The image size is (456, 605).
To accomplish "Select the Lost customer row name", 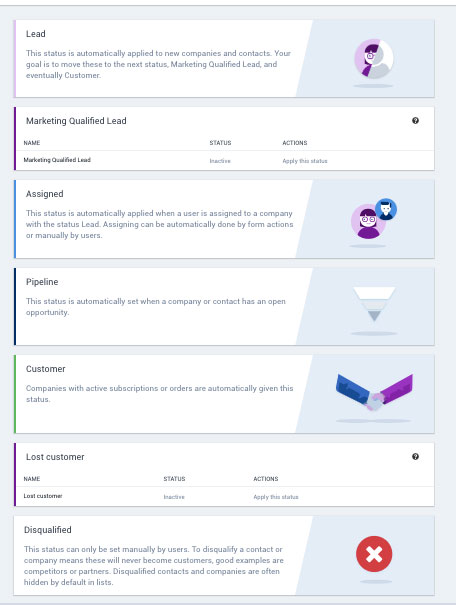I will tap(43, 496).
